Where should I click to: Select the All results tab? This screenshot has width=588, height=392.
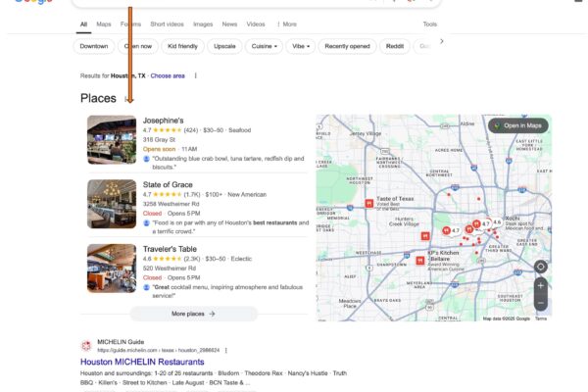point(83,24)
